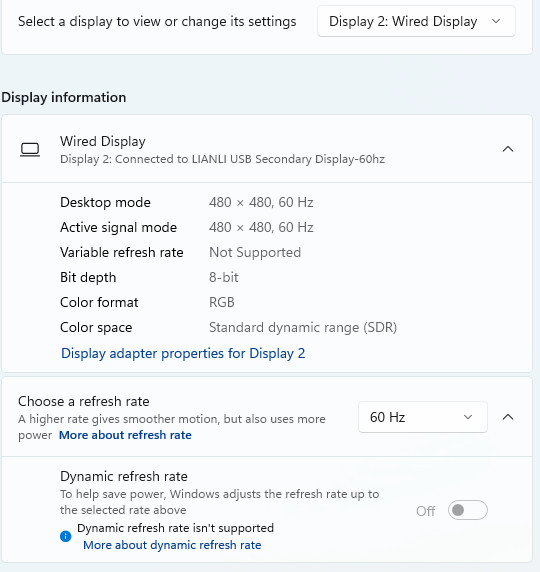
Task: Click the Color space SDR value
Action: [x=303, y=327]
